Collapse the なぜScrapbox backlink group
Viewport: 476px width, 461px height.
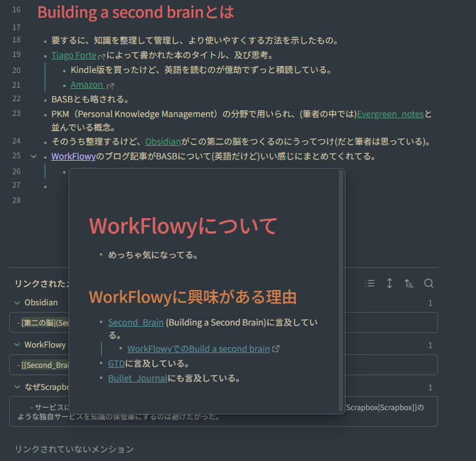pos(17,387)
